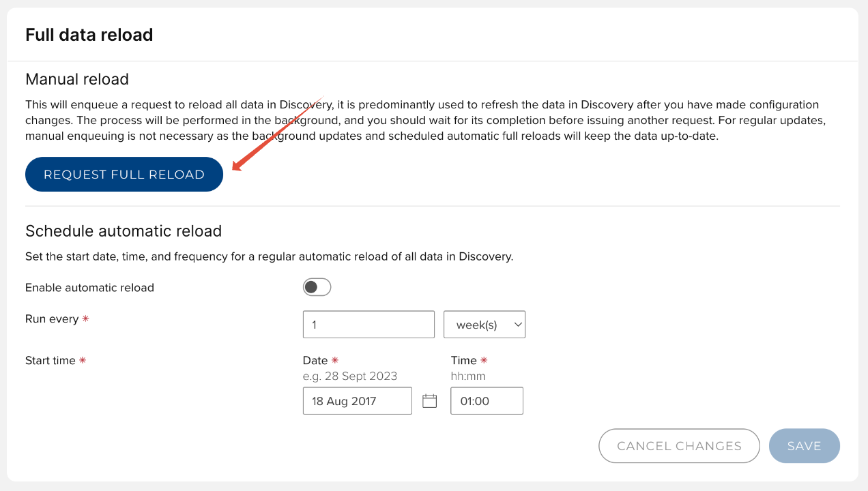
Task: Click the Manual reload heading
Action: coord(77,79)
